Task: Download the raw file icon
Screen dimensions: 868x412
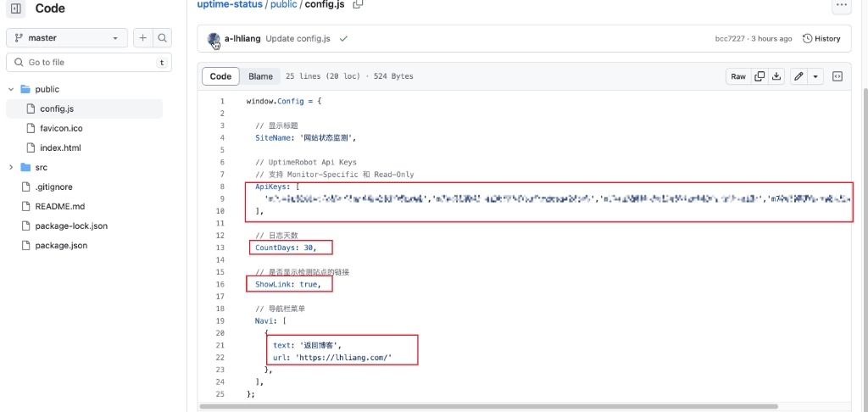Action: pos(776,76)
